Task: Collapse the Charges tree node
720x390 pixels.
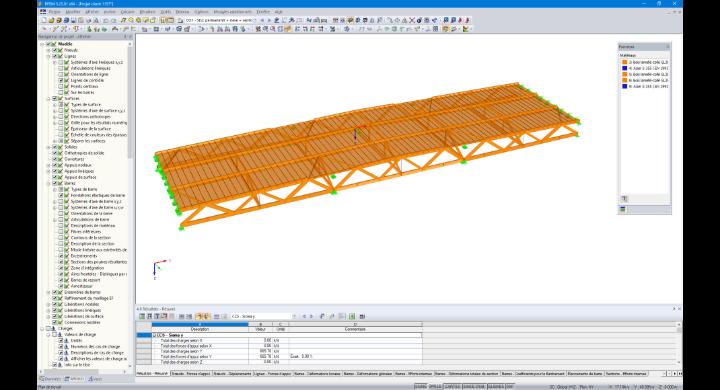Action: point(42,328)
